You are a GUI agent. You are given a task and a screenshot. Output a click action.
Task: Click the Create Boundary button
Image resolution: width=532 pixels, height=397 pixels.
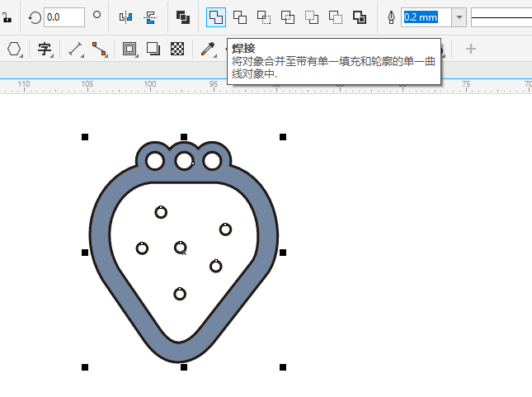(360, 17)
